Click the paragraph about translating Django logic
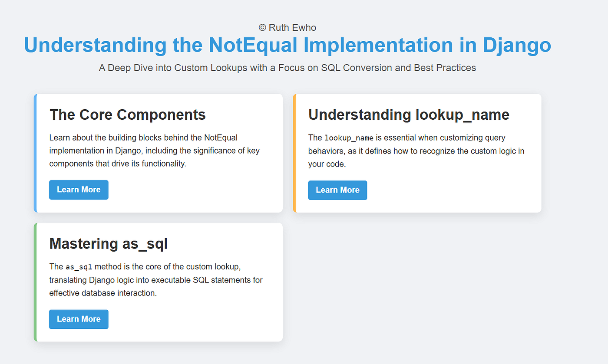Image resolution: width=608 pixels, height=364 pixels. click(x=155, y=280)
